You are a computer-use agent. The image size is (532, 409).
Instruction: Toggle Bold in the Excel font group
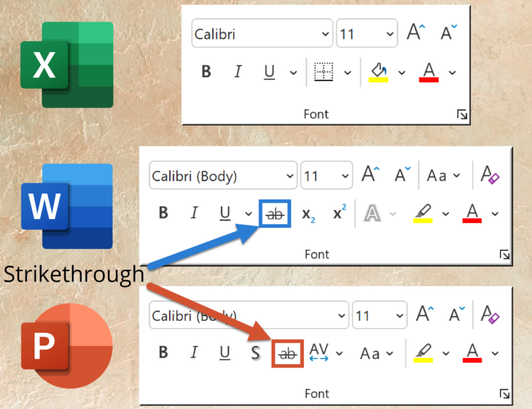[206, 71]
